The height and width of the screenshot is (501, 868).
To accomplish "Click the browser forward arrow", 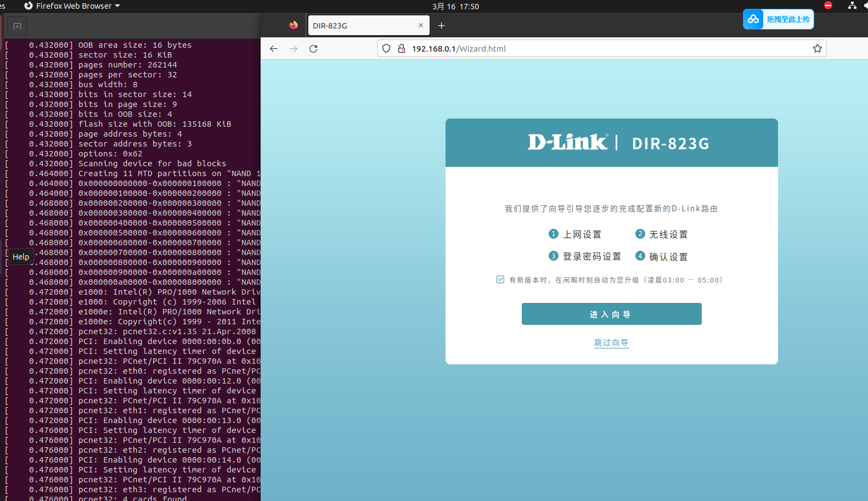I will (x=294, y=49).
